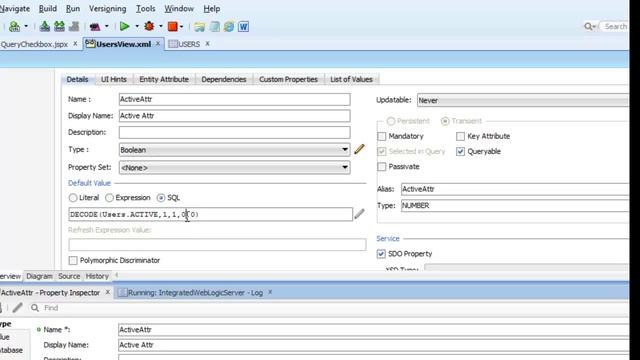Close the QueryCheckbox.jspx tab
The height and width of the screenshot is (360, 640).
75,44
